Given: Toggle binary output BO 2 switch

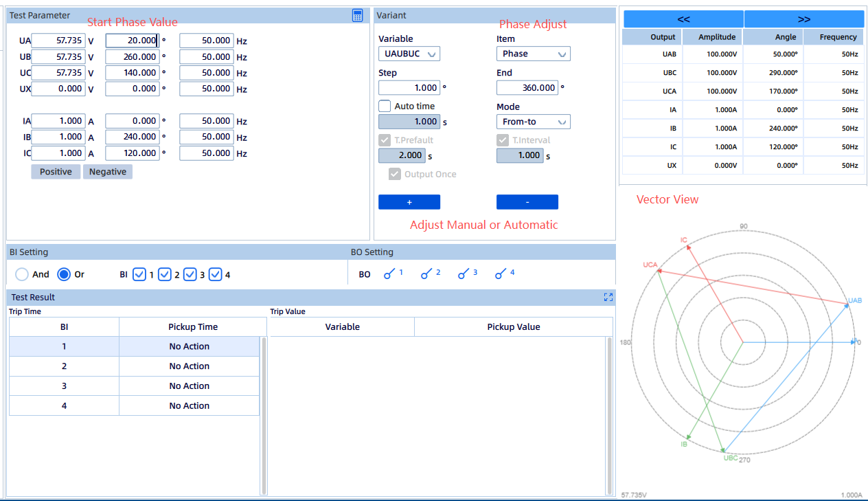Looking at the screenshot, I should (x=427, y=274).
